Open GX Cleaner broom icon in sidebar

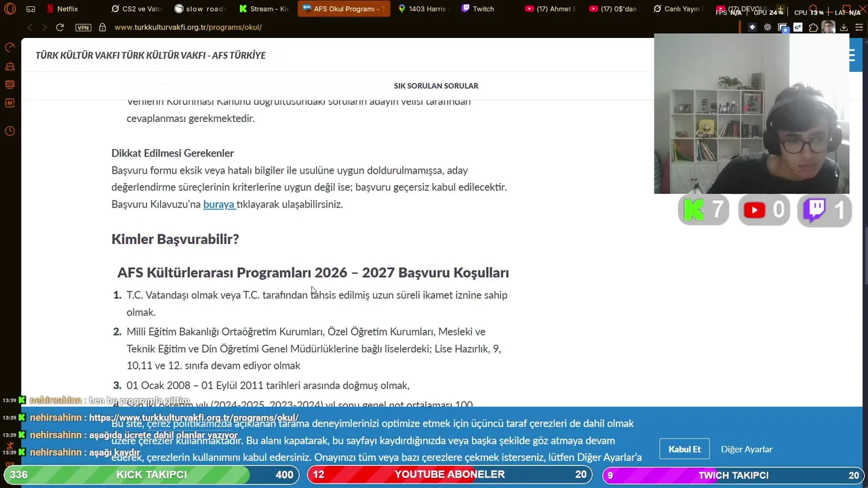pyautogui.click(x=9, y=66)
